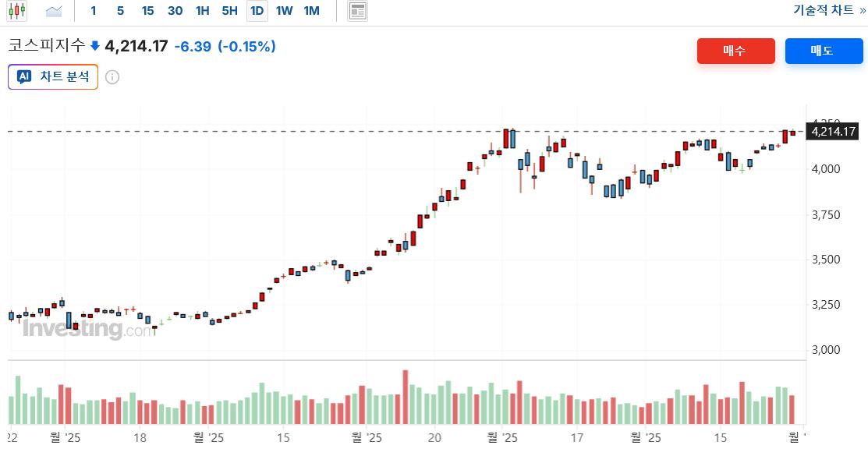This screenshot has width=868, height=449.
Task: Switch to 1M monthly timeframe
Action: coord(311,11)
